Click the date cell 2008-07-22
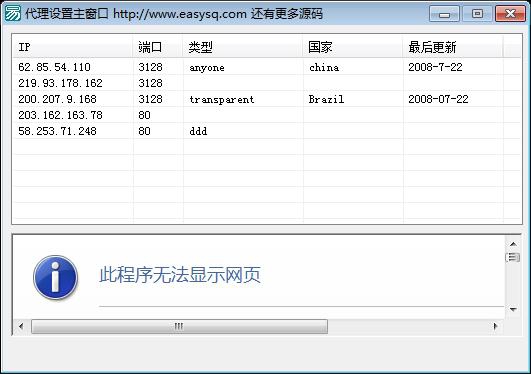Image resolution: width=531 pixels, height=374 pixels. click(x=438, y=99)
